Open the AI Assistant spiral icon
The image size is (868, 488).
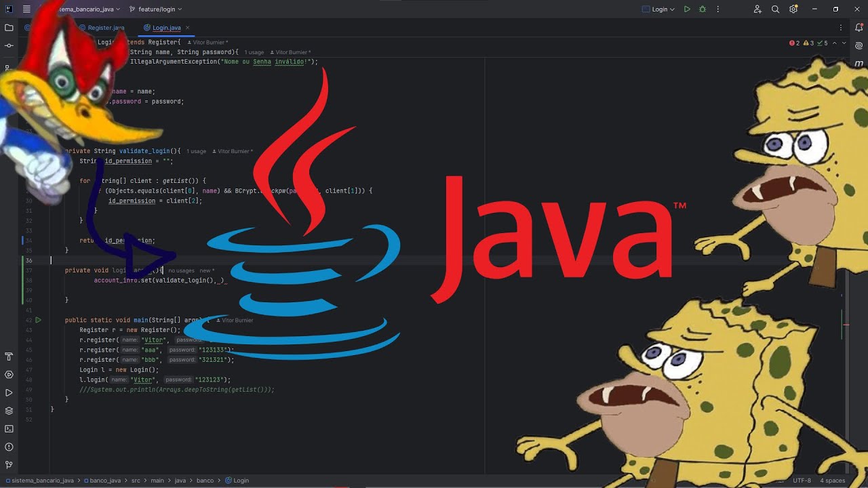tap(859, 45)
